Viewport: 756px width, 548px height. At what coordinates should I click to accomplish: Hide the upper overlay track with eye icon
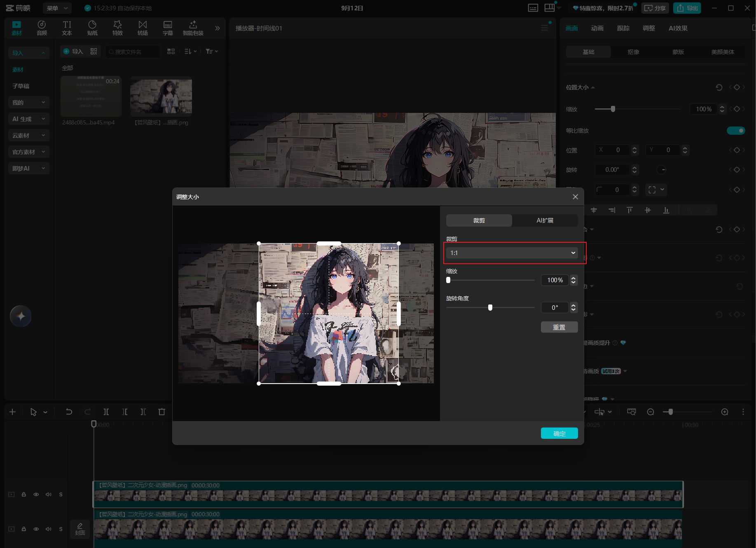tap(36, 494)
